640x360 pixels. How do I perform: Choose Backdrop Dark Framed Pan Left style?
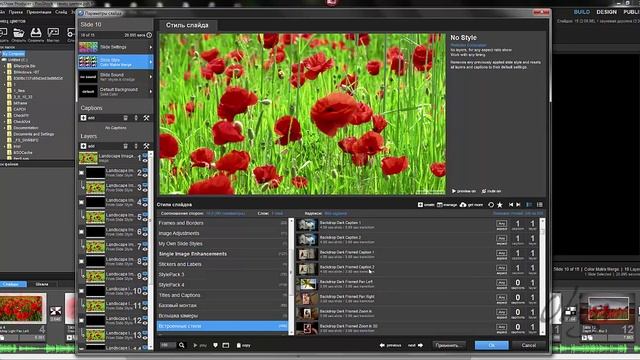click(x=417, y=284)
